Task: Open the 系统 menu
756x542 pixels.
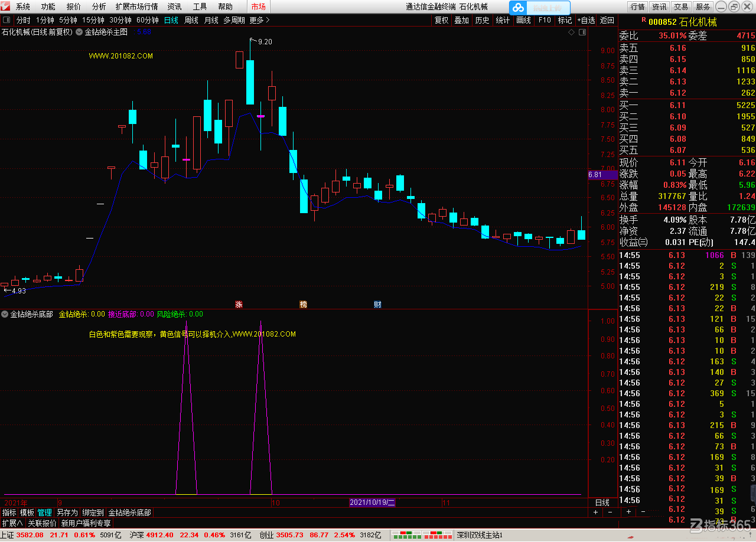Action: point(23,6)
